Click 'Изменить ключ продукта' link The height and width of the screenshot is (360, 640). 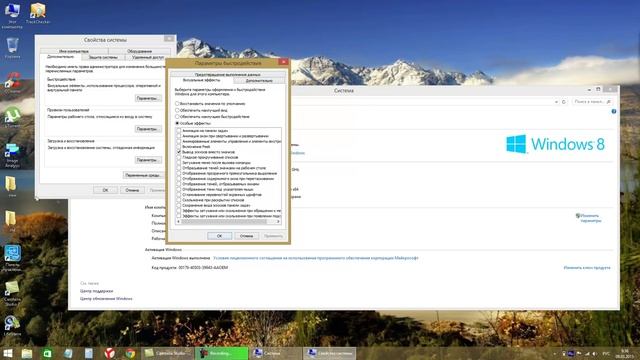pyautogui.click(x=587, y=268)
